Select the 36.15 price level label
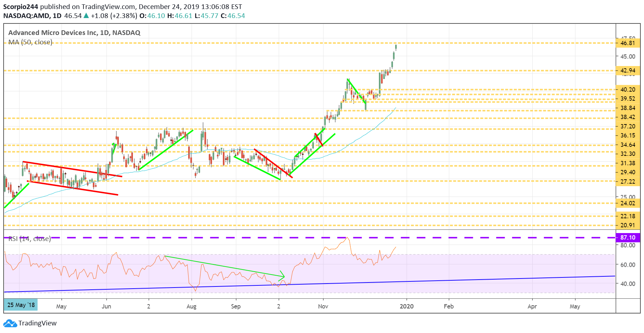 tap(628, 136)
